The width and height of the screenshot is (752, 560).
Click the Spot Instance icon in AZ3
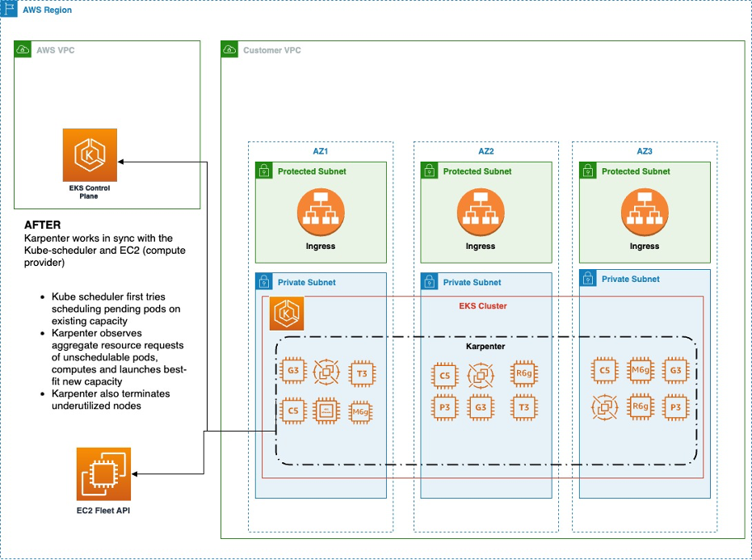607,407
